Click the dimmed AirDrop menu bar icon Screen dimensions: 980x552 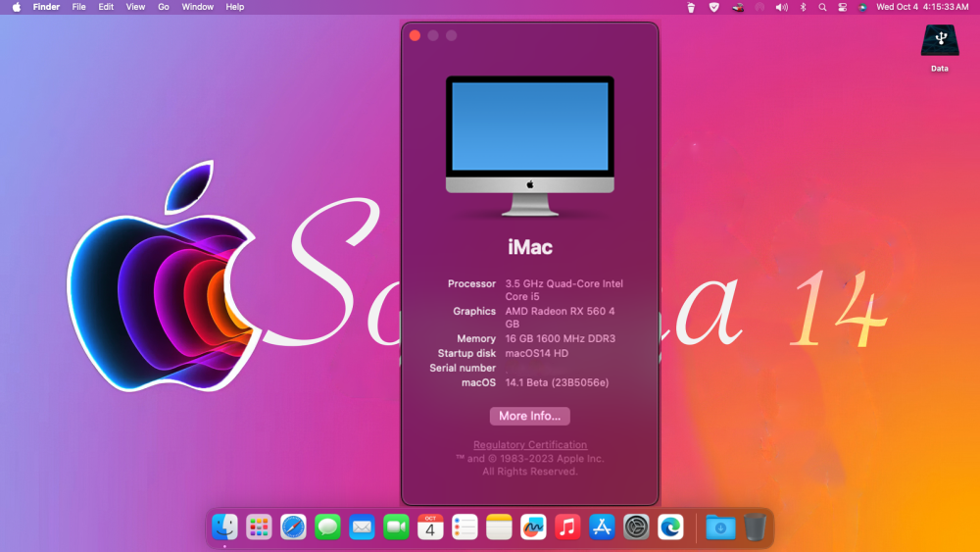click(x=759, y=7)
